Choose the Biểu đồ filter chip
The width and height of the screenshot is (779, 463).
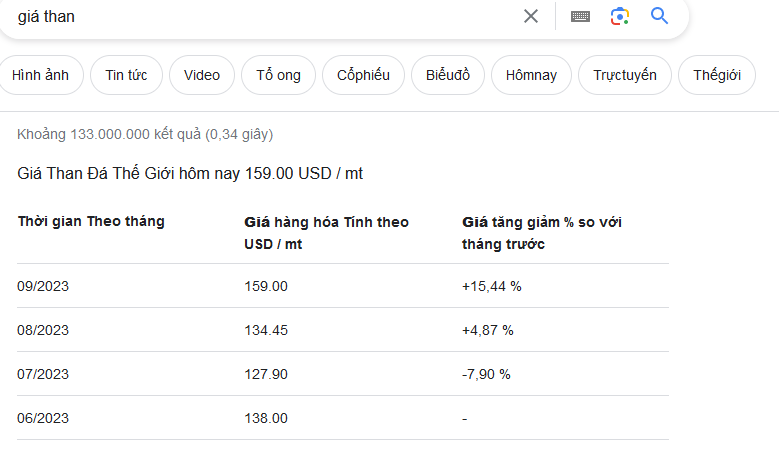click(x=448, y=75)
